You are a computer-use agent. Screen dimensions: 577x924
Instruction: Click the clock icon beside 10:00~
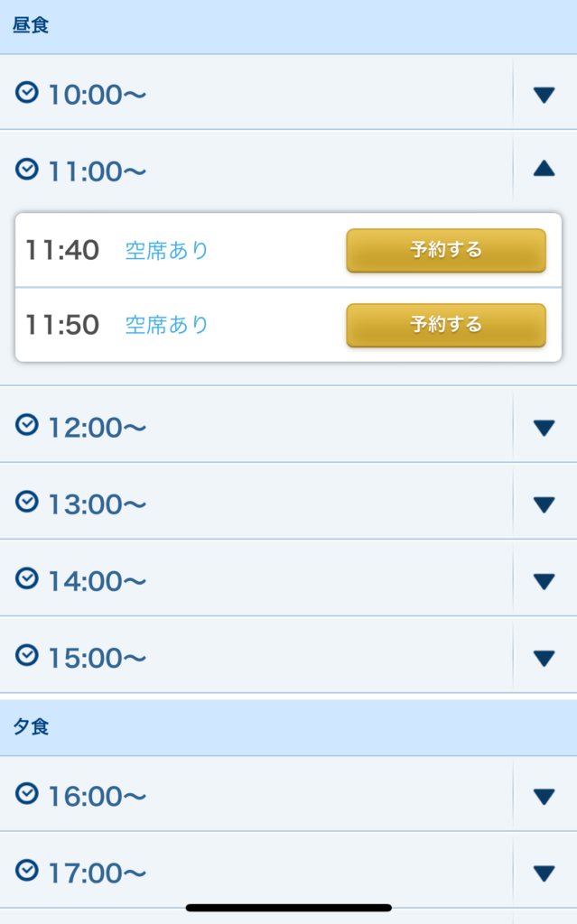[x=28, y=92]
